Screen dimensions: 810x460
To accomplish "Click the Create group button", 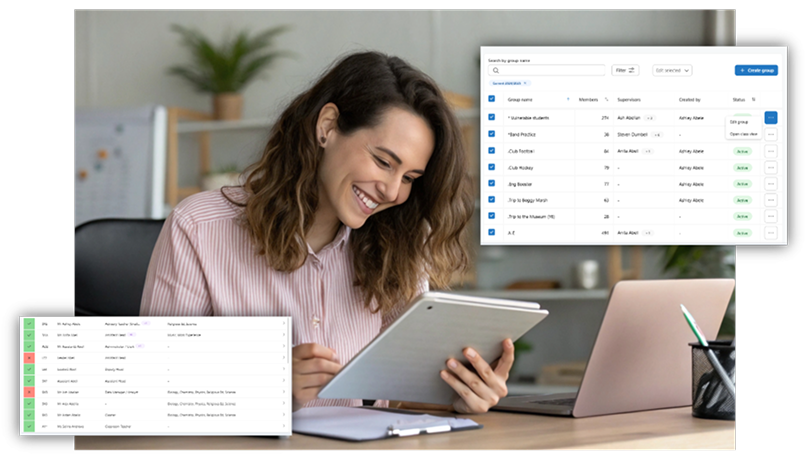I will click(756, 71).
